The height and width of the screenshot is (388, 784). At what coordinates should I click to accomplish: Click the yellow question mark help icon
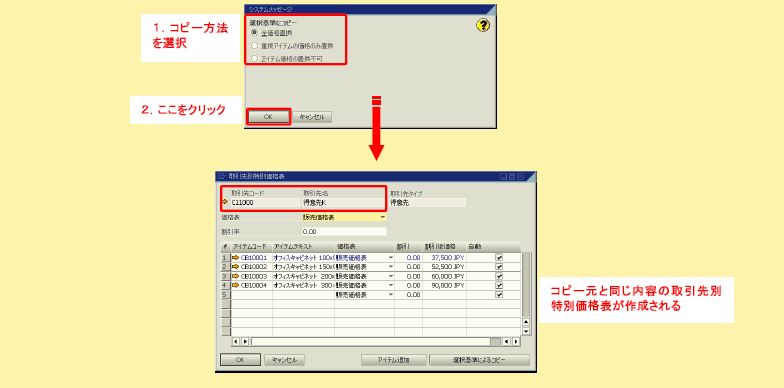pos(482,26)
